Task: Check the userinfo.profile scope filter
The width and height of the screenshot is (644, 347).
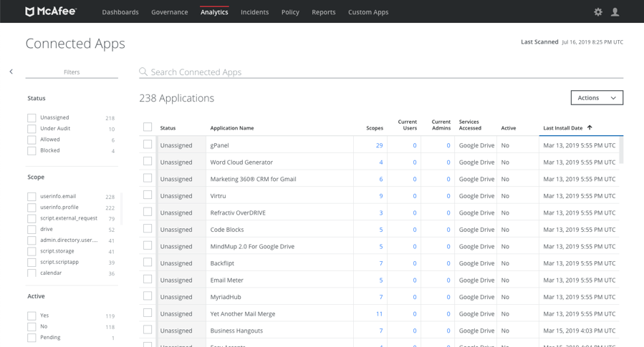Action: point(32,207)
